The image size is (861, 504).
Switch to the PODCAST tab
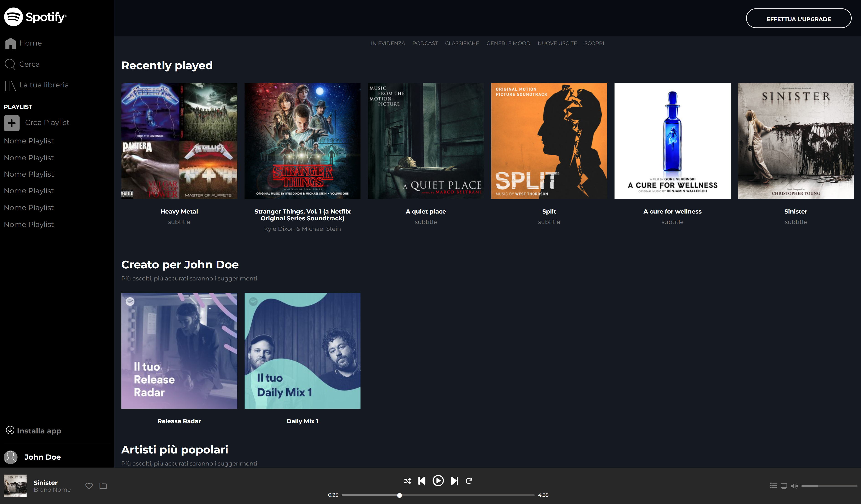click(425, 43)
